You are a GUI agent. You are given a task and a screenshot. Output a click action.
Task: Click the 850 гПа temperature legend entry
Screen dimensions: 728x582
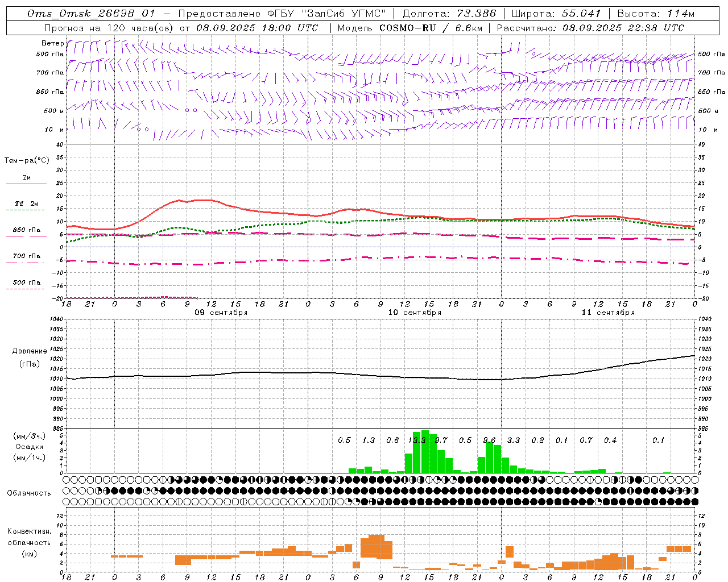26,230
